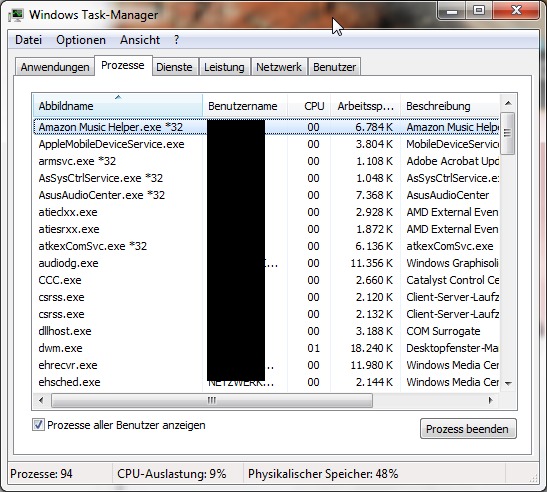The width and height of the screenshot is (547, 492).
Task: Click Prozesse: 94 in status bar
Action: click(41, 474)
